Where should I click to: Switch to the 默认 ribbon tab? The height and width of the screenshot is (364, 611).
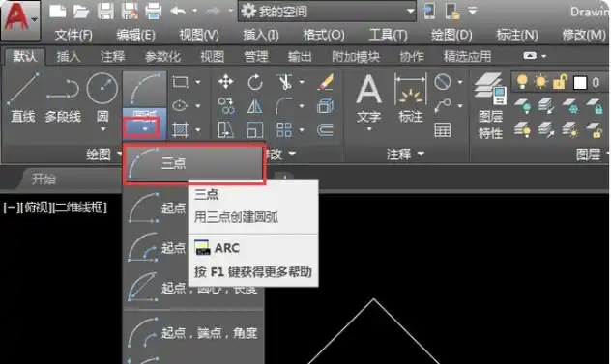click(x=24, y=56)
